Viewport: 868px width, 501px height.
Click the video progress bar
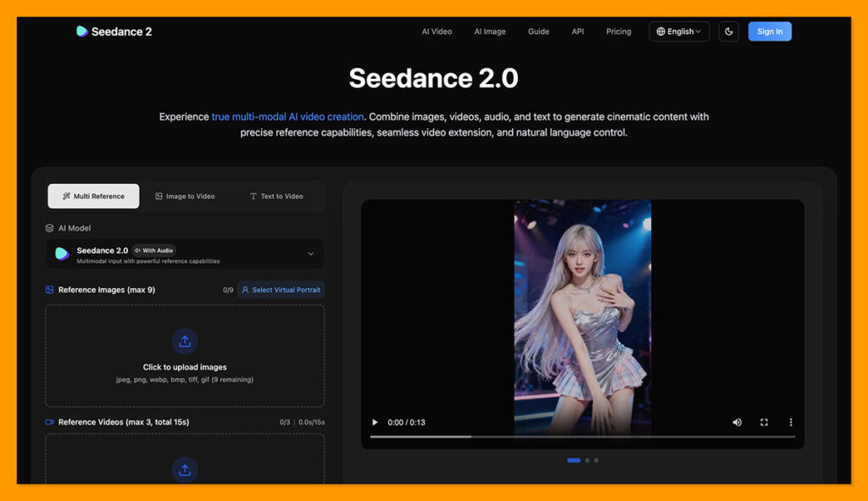point(582,437)
